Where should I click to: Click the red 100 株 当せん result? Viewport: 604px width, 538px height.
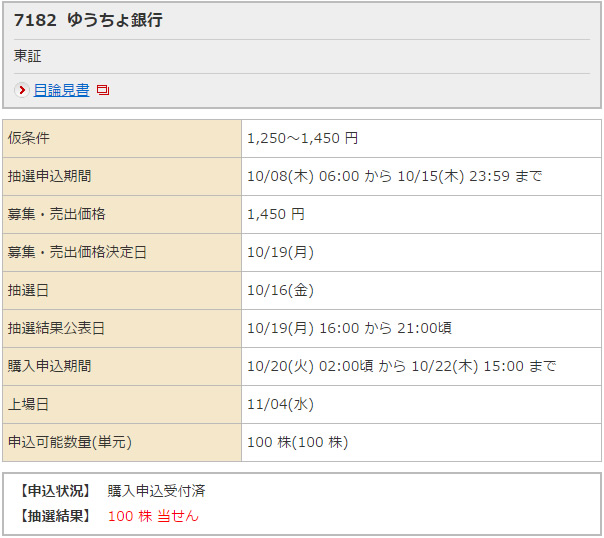pos(153,516)
